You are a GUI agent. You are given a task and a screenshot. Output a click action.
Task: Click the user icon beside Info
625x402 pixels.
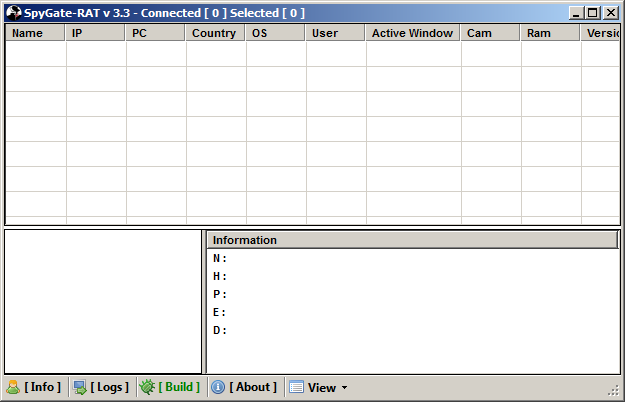(x=13, y=387)
